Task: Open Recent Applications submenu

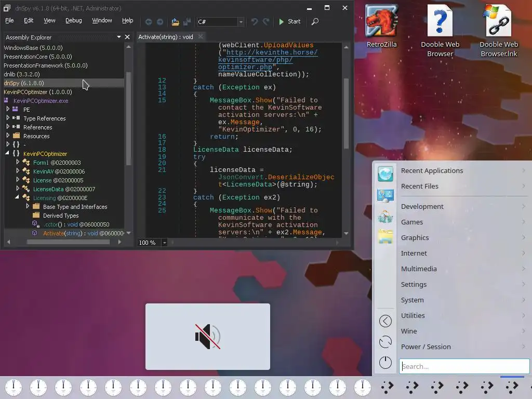Action: point(463,170)
